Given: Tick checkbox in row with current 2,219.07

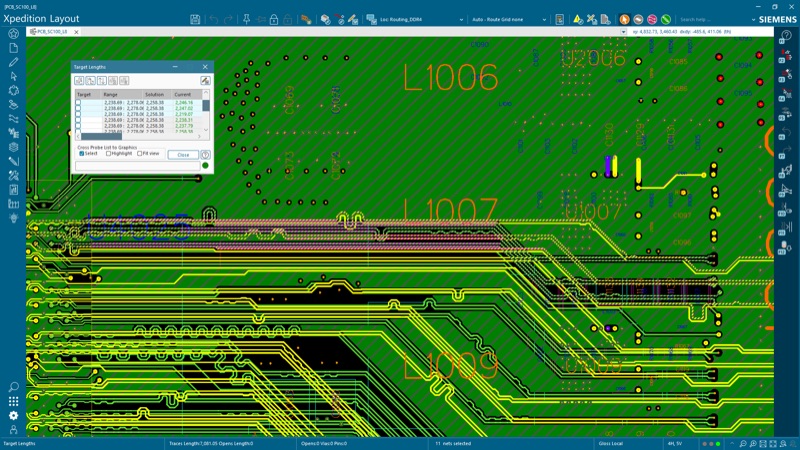Looking at the screenshot, I should pyautogui.click(x=78, y=114).
